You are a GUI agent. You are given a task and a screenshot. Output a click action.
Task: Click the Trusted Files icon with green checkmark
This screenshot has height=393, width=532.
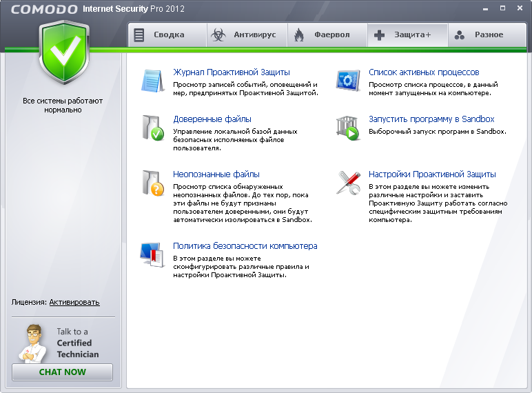pos(152,128)
